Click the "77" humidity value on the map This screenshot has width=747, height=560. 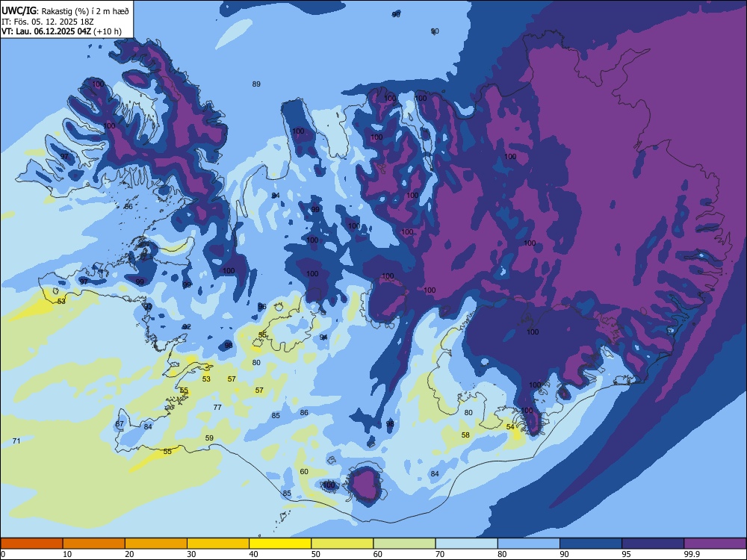point(217,407)
